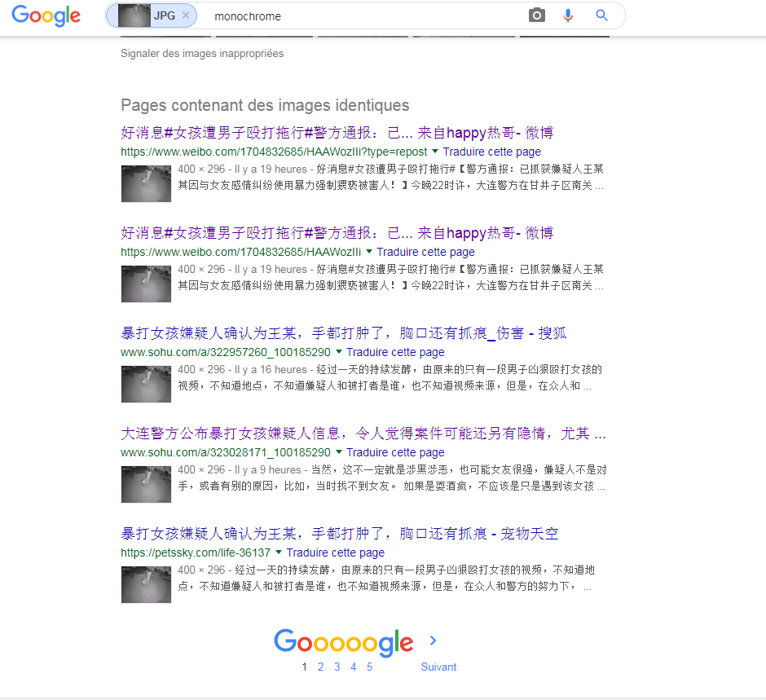
Task: Expand dropdown arrow next to petssky.com URL
Action: click(x=279, y=553)
